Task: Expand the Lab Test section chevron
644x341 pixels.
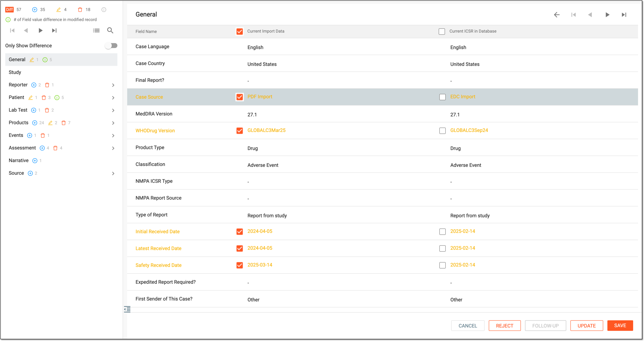Action: tap(113, 110)
